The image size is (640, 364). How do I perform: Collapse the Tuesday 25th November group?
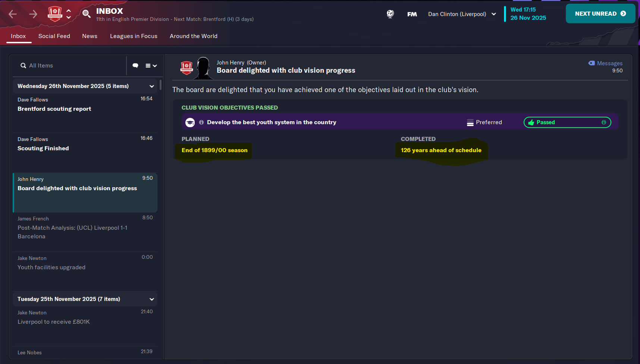point(152,299)
